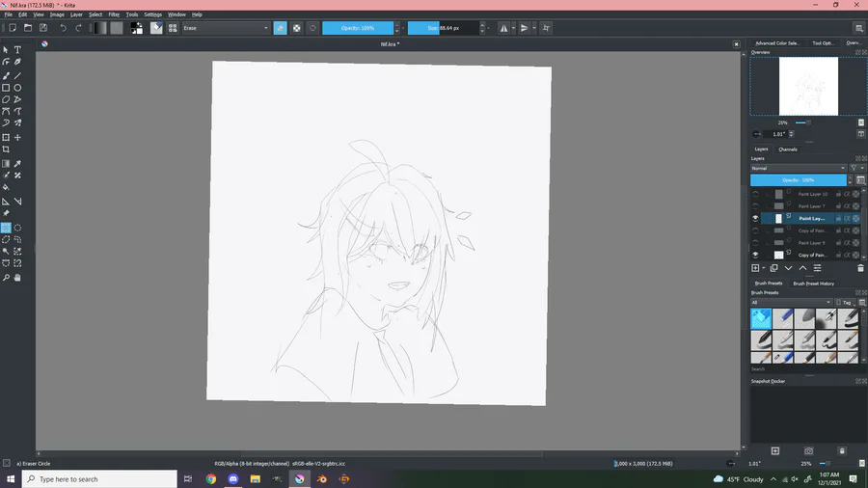Select the Transform tool
Viewport: 868px width, 488px height.
point(6,137)
